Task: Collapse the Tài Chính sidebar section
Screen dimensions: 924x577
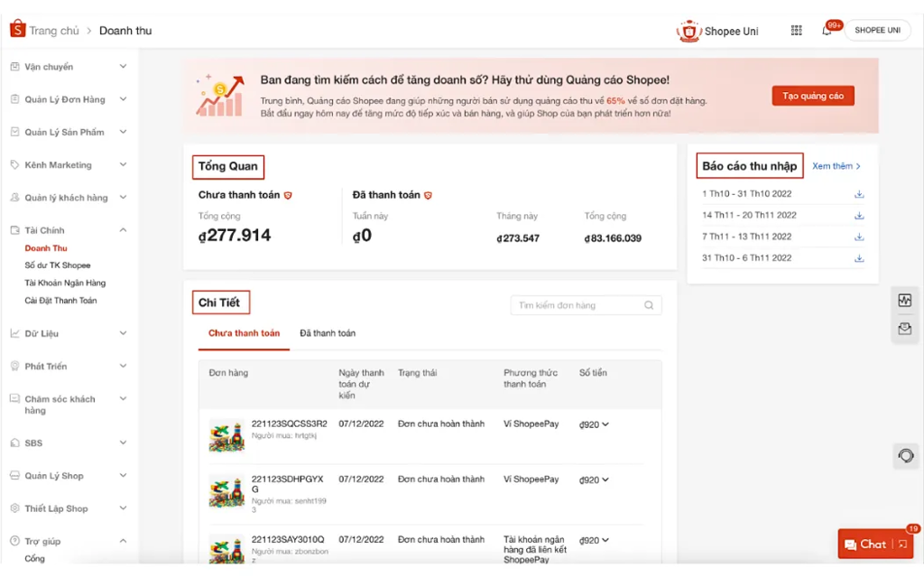Action: point(123,230)
